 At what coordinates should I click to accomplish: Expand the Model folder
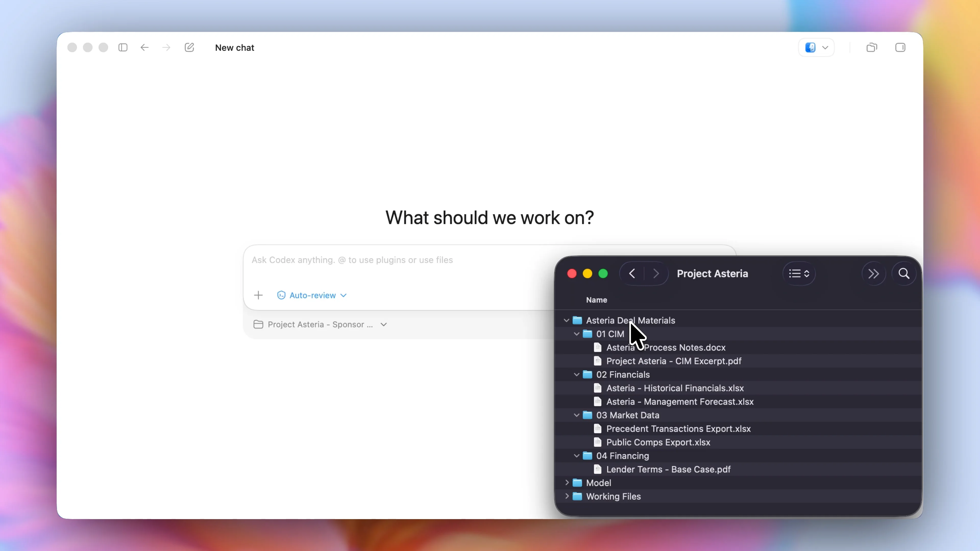[x=567, y=483]
